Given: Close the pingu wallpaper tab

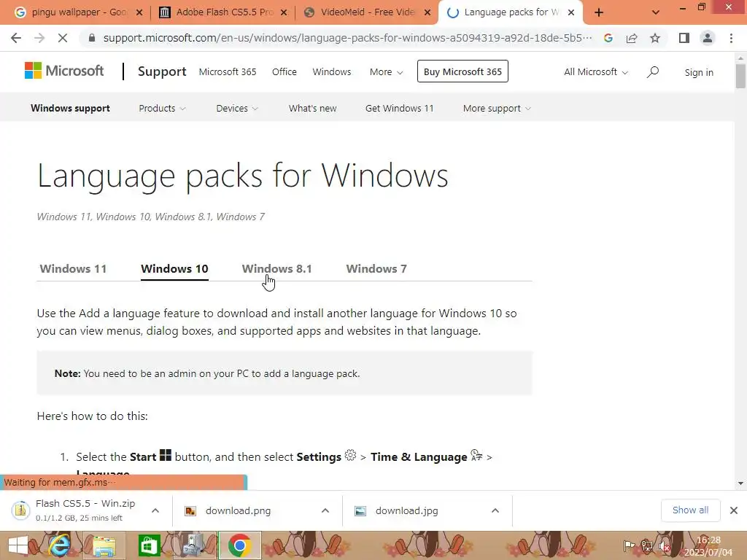Looking at the screenshot, I should click(x=139, y=12).
